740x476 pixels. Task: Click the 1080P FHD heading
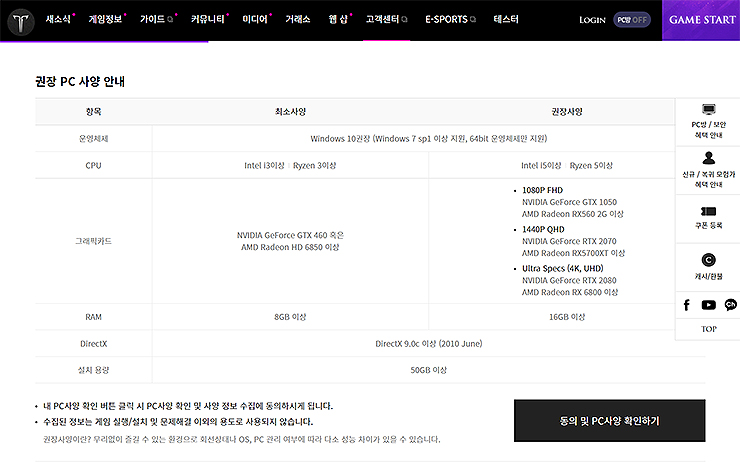(x=542, y=190)
